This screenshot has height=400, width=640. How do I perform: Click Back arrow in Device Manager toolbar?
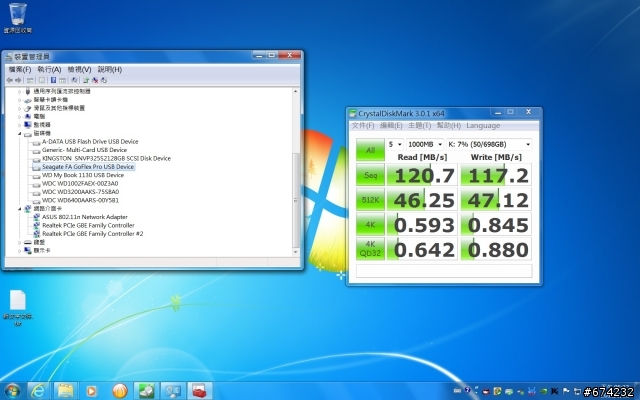pyautogui.click(x=9, y=80)
